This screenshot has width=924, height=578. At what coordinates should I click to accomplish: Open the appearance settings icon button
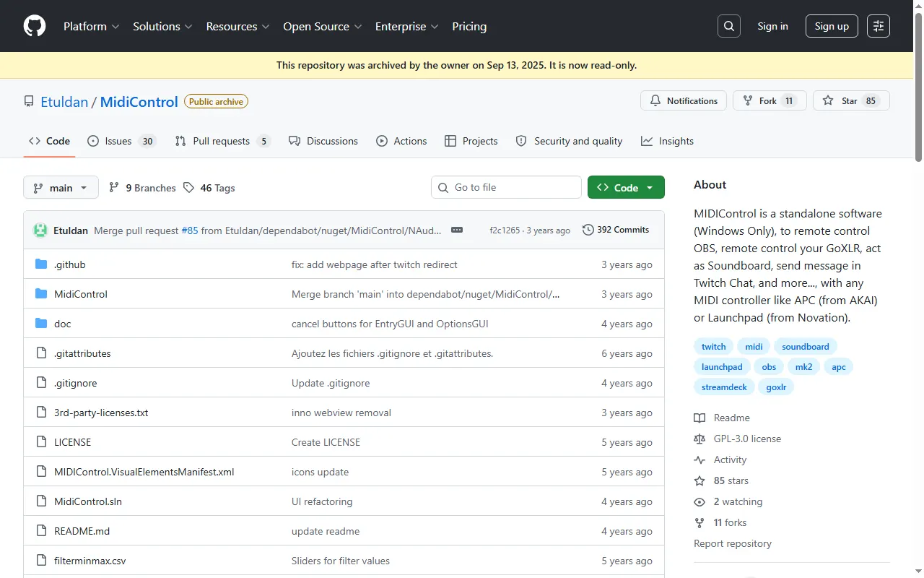(879, 26)
